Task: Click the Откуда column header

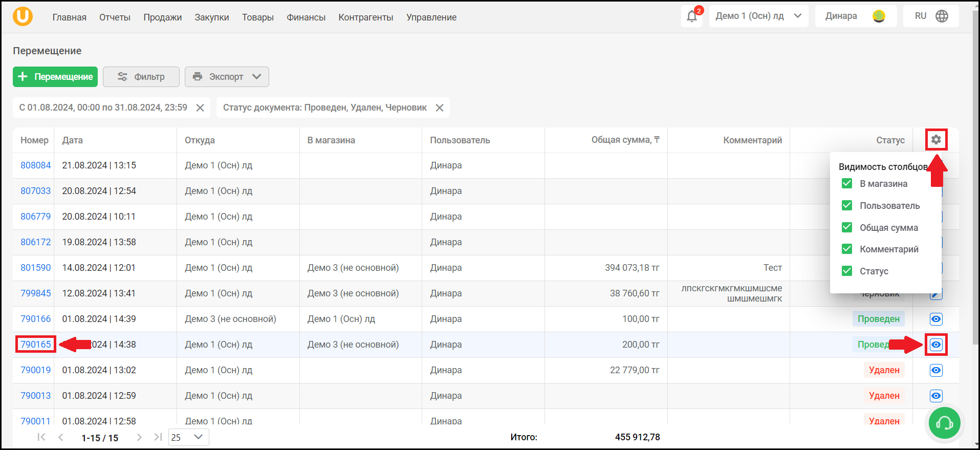Action: [x=200, y=140]
